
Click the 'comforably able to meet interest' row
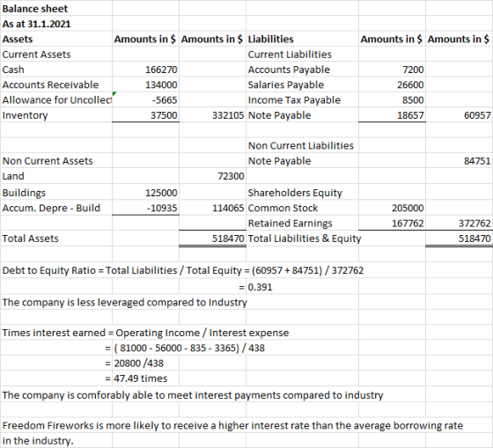point(193,395)
